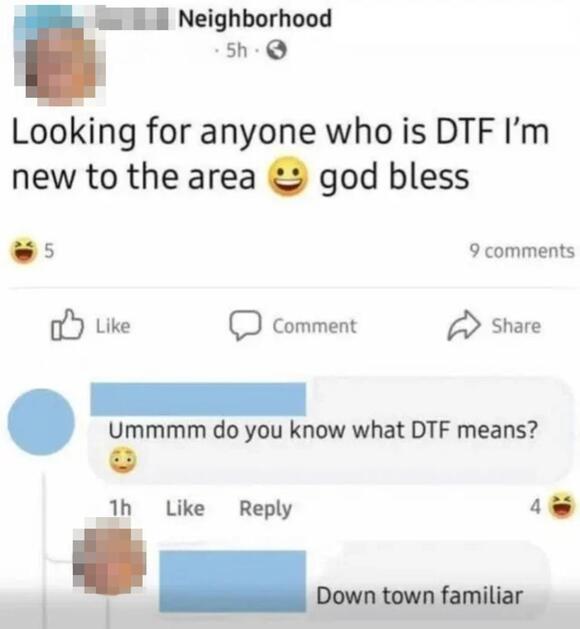Click the redacted commenter name bar
This screenshot has height=629, width=580.
(x=198, y=399)
